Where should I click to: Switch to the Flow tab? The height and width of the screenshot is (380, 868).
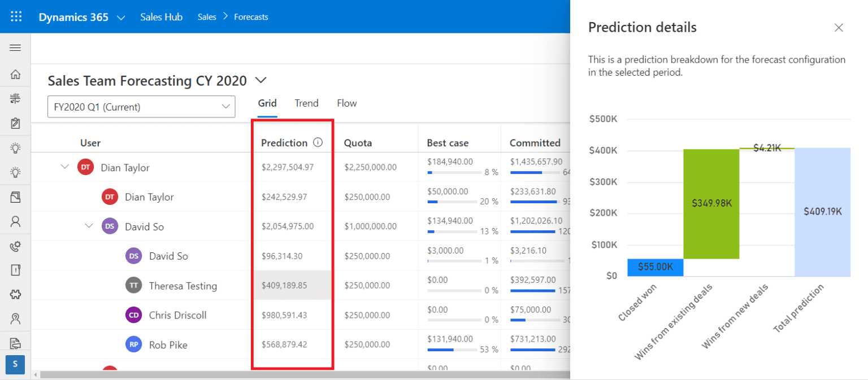click(346, 103)
